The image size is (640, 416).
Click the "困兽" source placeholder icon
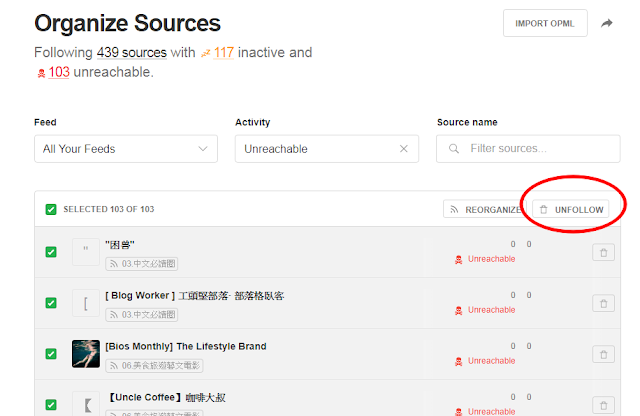pyautogui.click(x=86, y=252)
